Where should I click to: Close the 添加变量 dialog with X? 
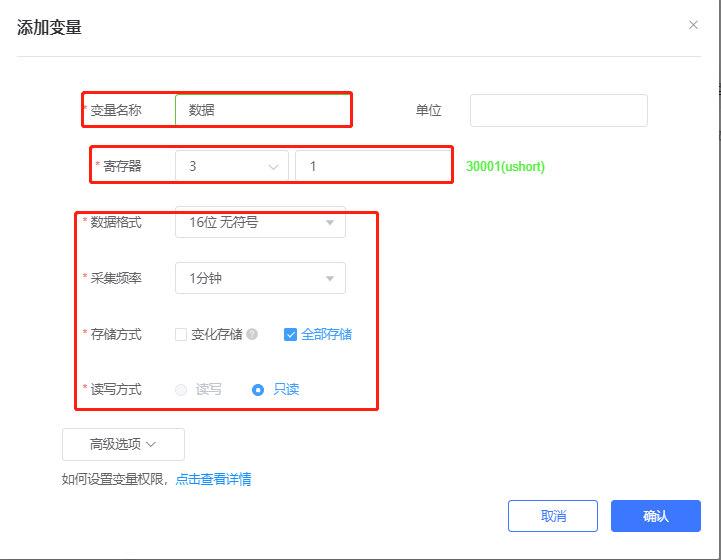tap(693, 25)
